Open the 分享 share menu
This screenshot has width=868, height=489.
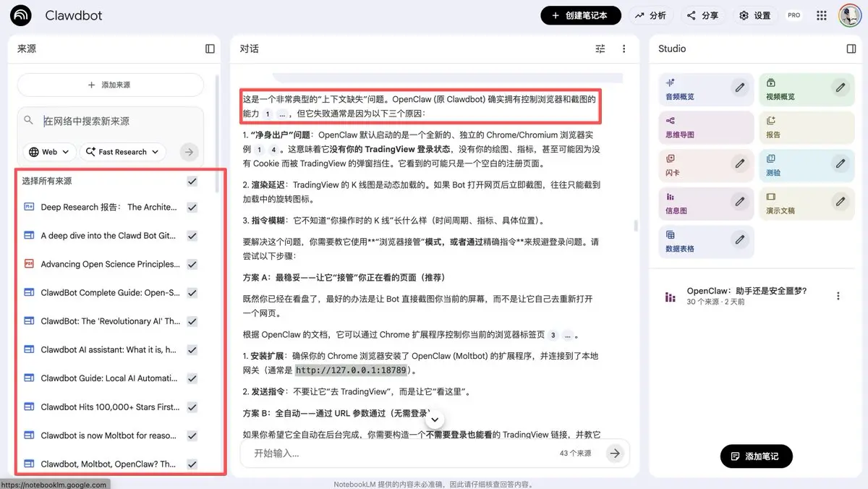point(702,15)
